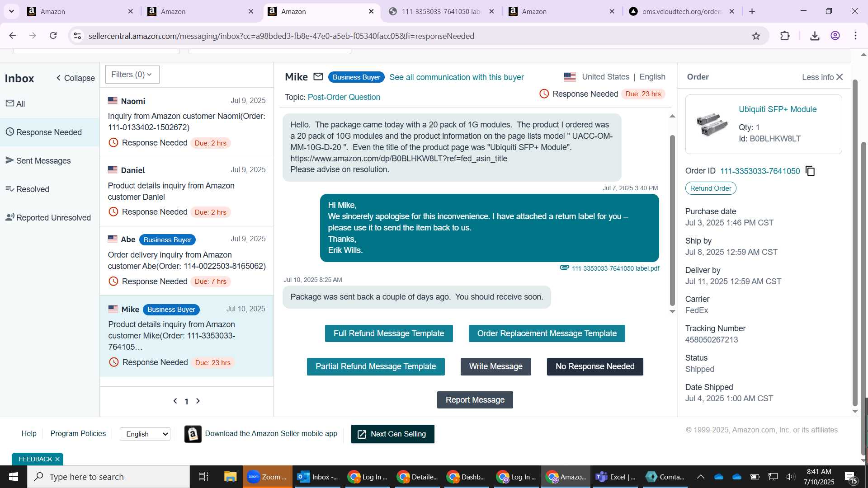Click the Ubiquiti SFP+ Module product thumbnail
Screen dimensions: 868x488
712,124
